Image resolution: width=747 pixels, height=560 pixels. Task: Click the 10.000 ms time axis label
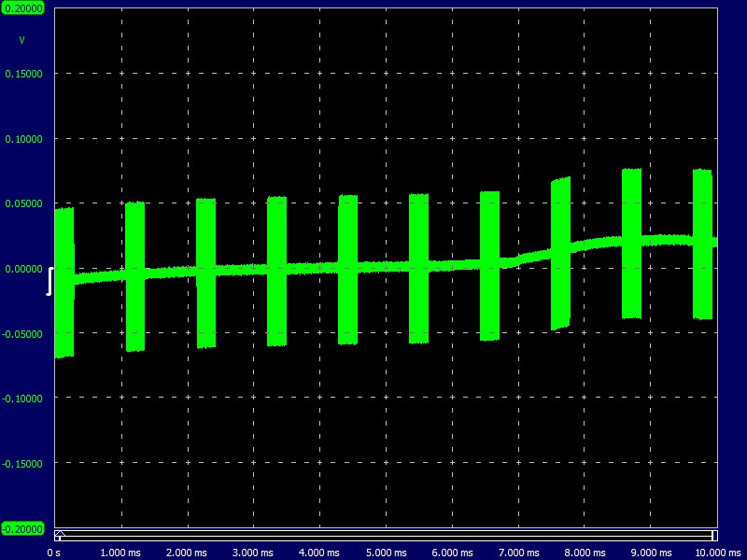[x=718, y=553]
